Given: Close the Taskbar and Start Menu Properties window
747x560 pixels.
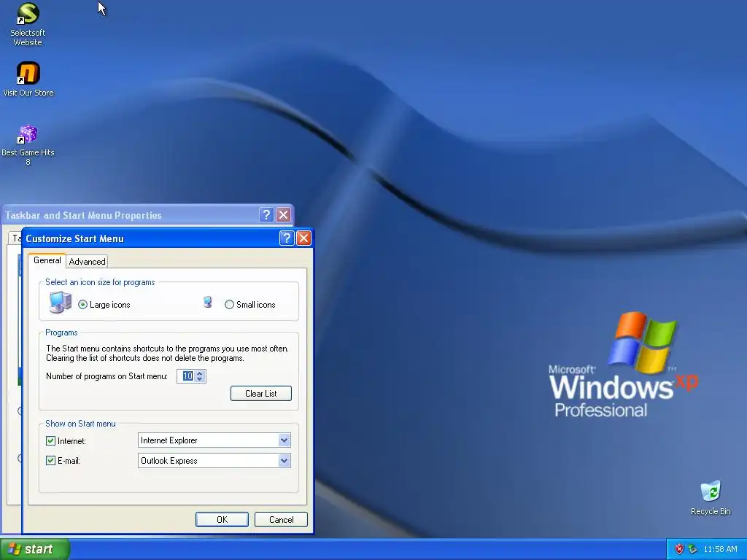Looking at the screenshot, I should pos(284,215).
